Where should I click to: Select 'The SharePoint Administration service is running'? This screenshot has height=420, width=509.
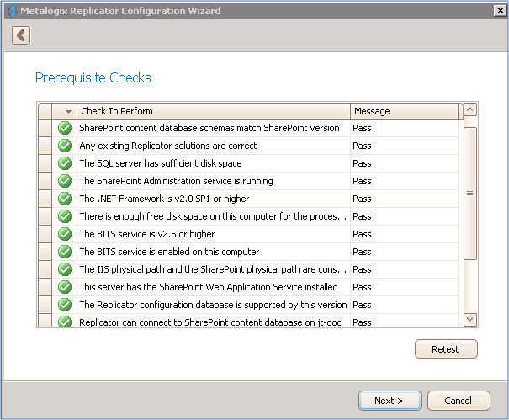177,181
